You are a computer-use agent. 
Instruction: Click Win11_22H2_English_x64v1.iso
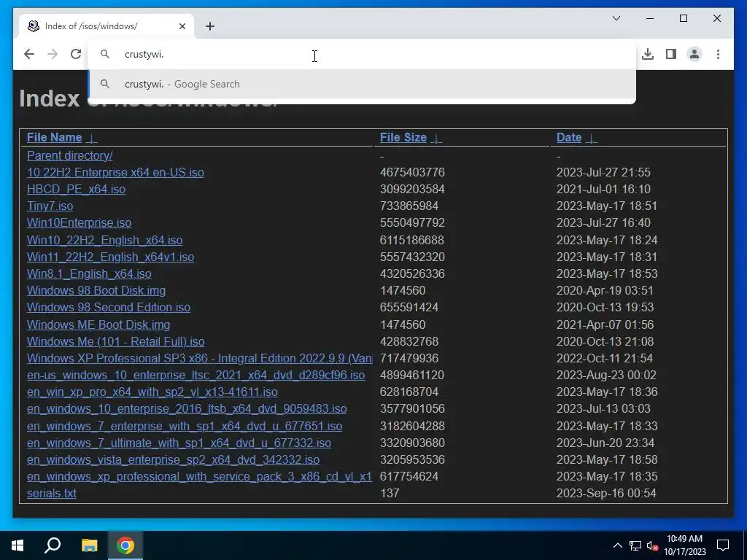pyautogui.click(x=111, y=257)
